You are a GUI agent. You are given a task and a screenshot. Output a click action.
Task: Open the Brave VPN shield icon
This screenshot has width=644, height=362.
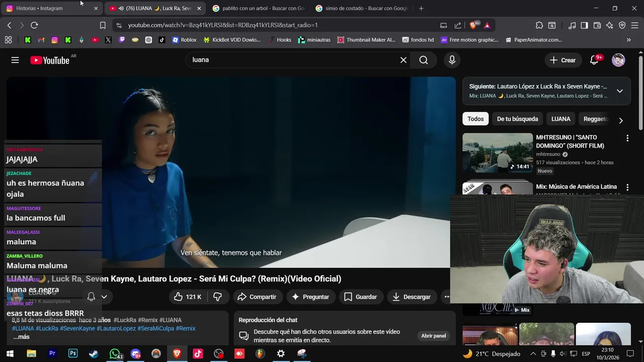(622, 25)
